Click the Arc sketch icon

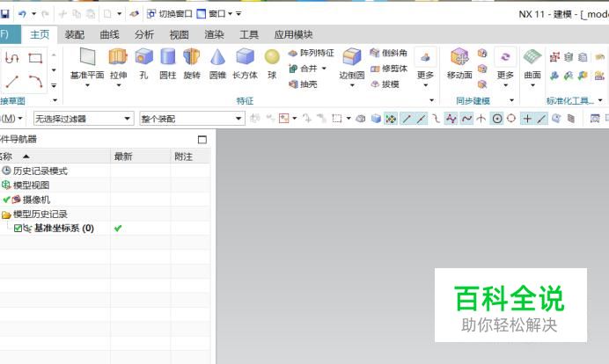[35, 82]
